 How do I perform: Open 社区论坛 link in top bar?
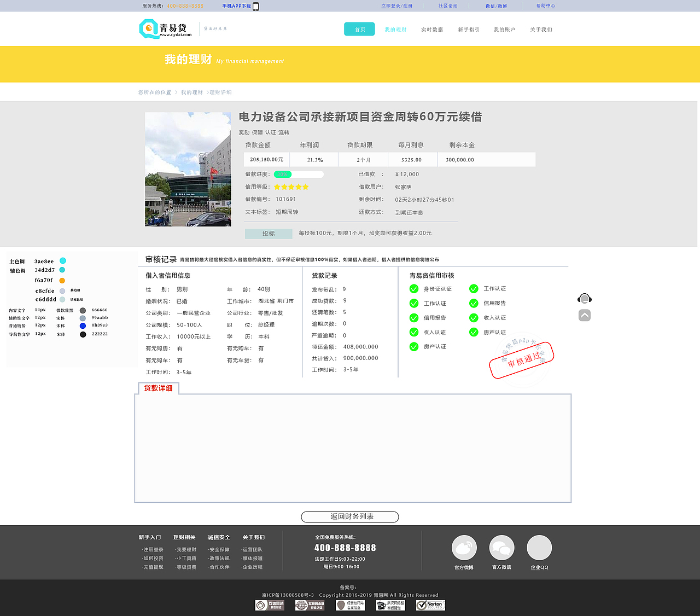tap(448, 6)
